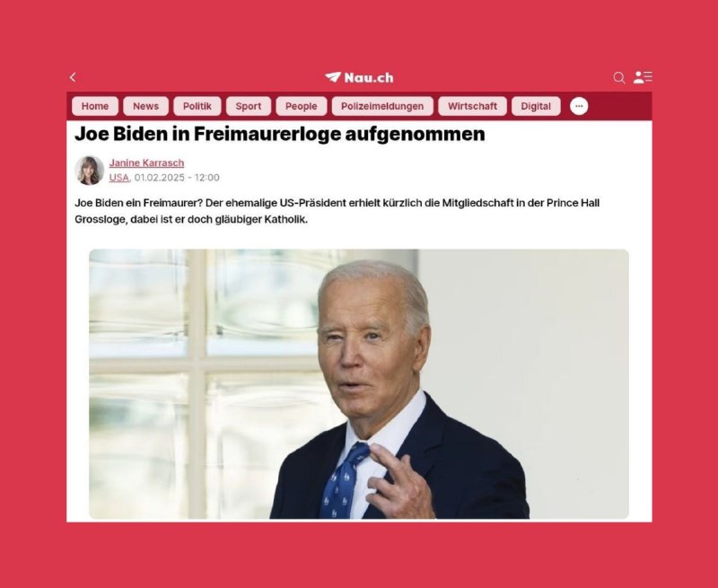Viewport: 718px width, 588px height.
Task: Open the Joe Biden article image
Action: coord(358,383)
